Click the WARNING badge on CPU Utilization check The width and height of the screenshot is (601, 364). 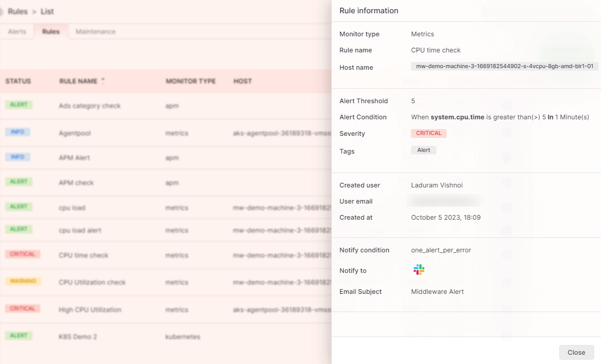pos(23,281)
